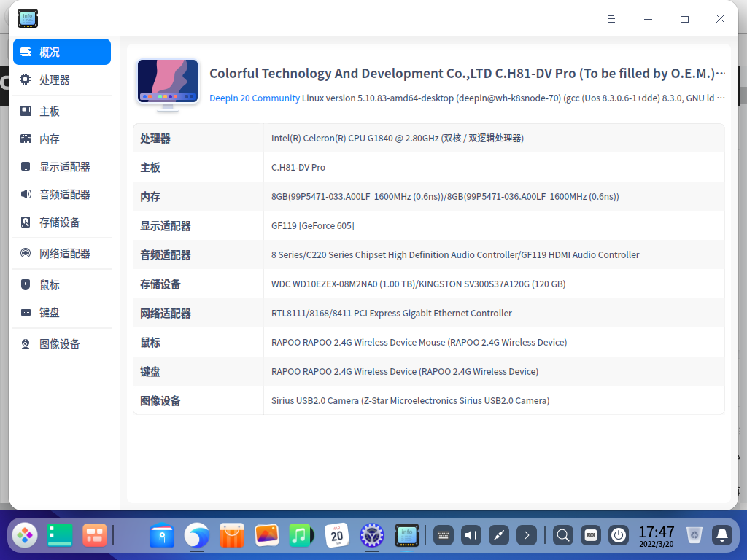Click the 图像设备 camera icon in sidebar
The image size is (747, 560).
[x=26, y=344]
